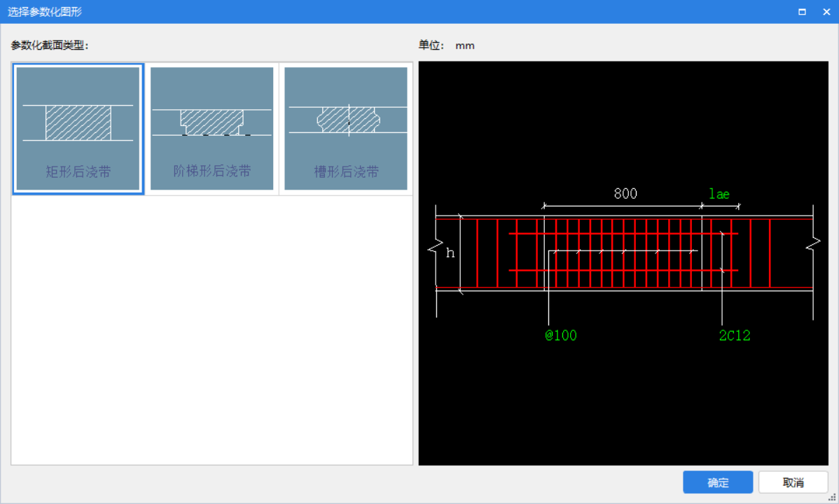Edit the 800 width dimension value

click(x=625, y=194)
